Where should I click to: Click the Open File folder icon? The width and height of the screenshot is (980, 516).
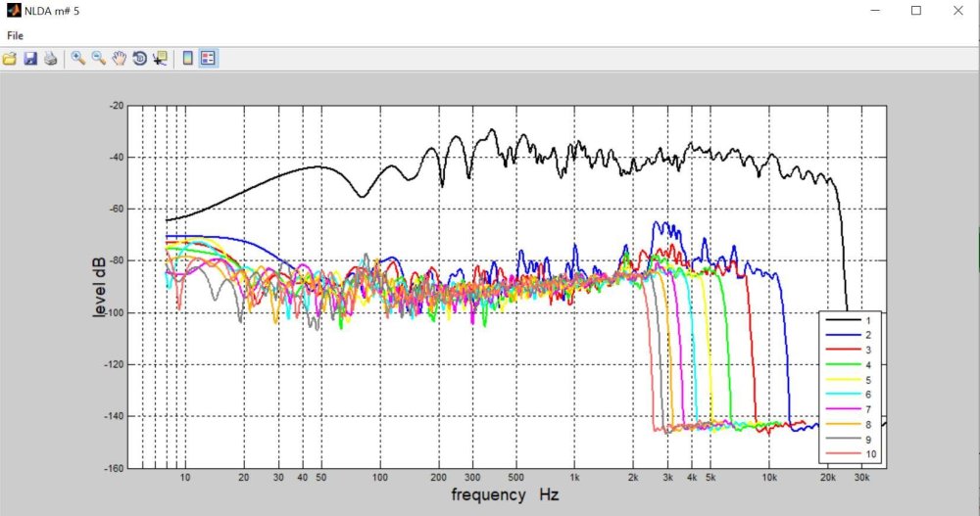(x=10, y=59)
